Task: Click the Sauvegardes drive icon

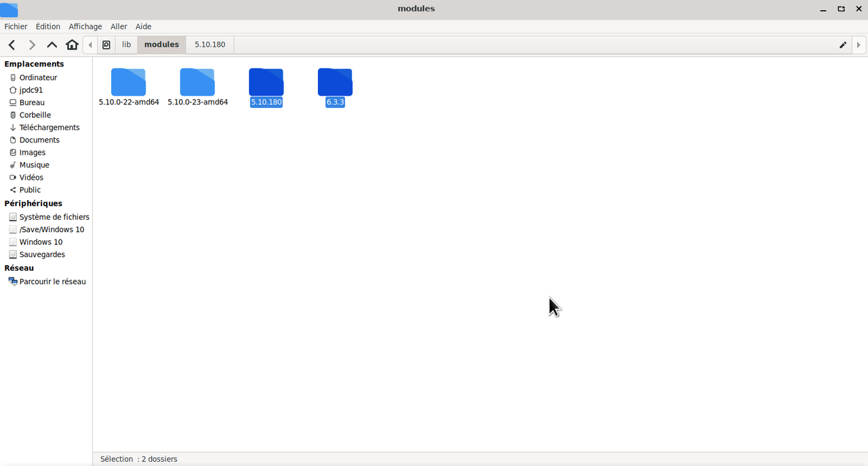Action: (13, 254)
